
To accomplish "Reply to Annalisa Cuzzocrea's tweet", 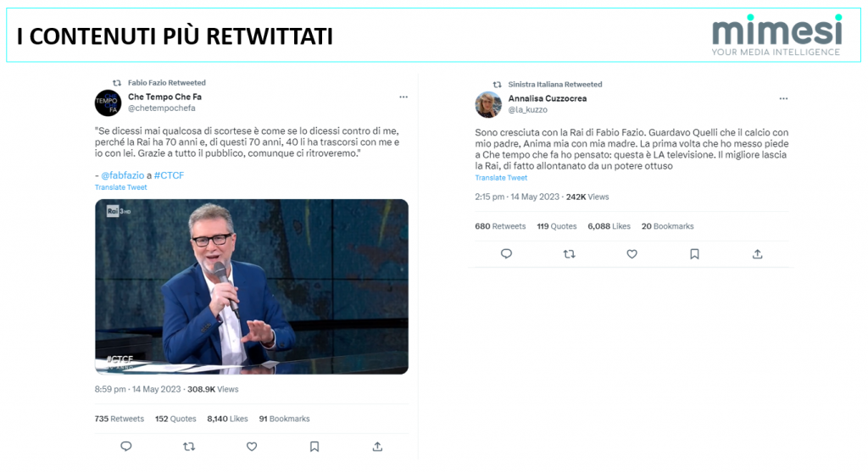I will (506, 253).
